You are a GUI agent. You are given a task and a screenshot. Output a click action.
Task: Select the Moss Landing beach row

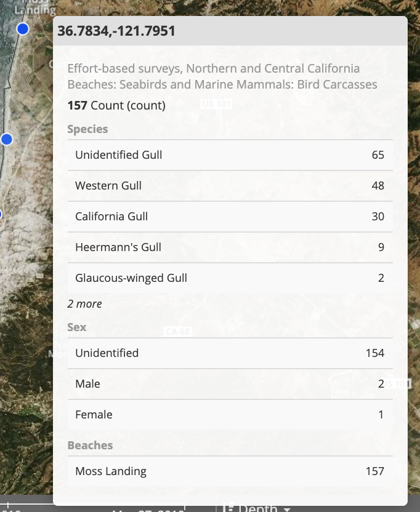coord(230,471)
